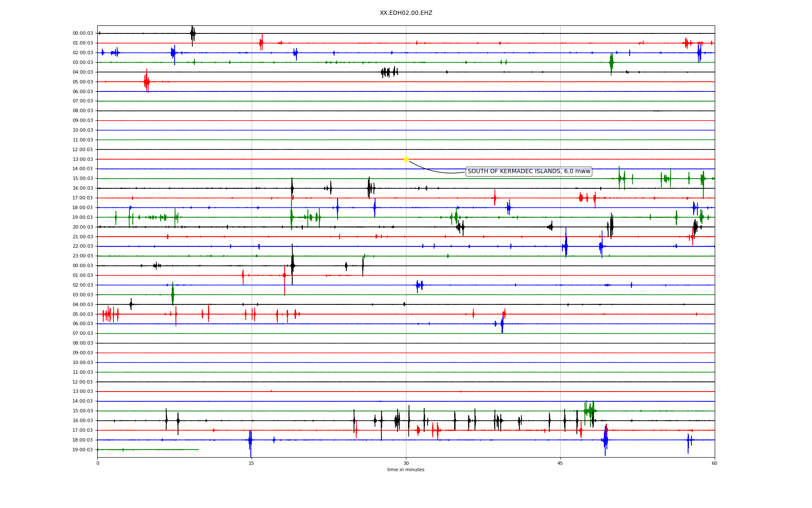Click the right end of the short final green trace
The width and height of the screenshot is (812, 508).
[198, 450]
